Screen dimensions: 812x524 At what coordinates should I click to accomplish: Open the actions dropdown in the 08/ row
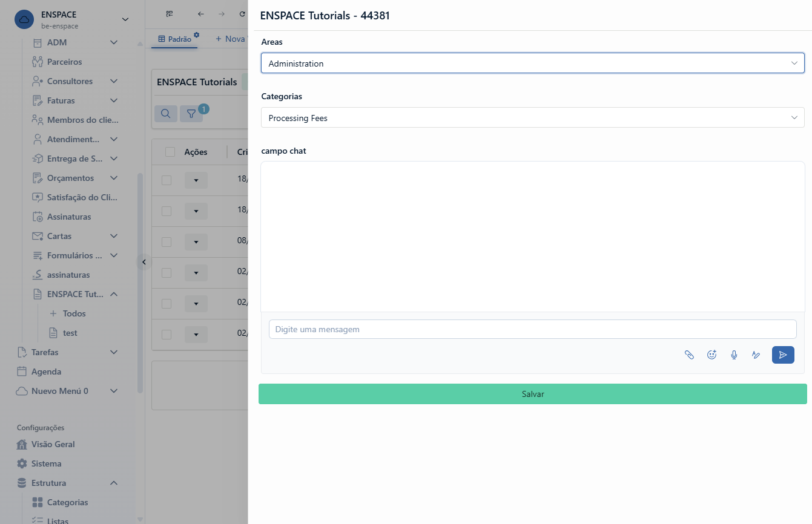(196, 242)
